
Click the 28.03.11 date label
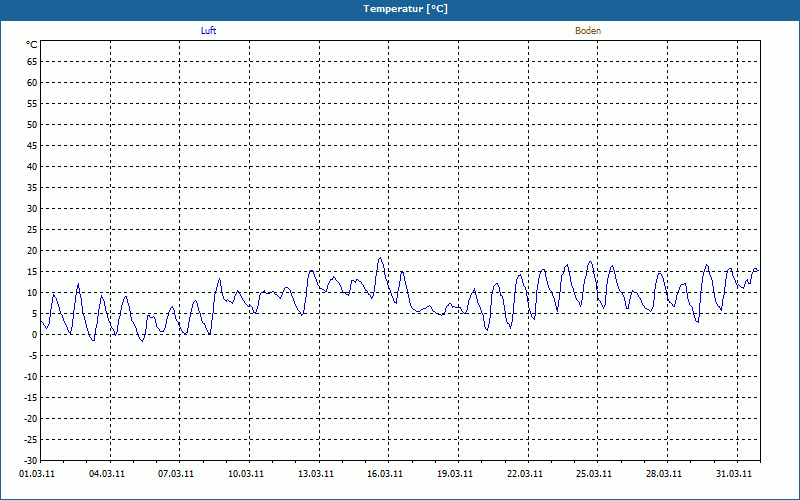point(664,473)
